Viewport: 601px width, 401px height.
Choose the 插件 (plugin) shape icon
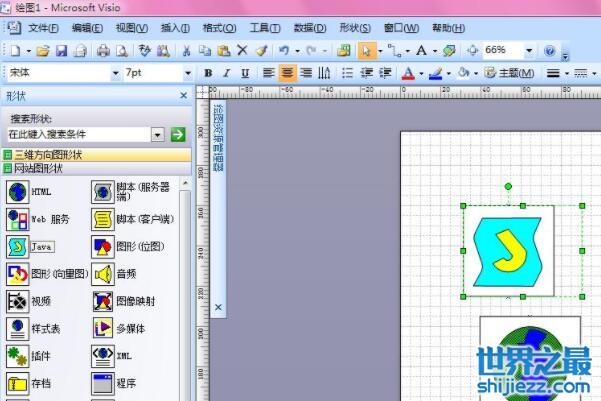coord(17,355)
